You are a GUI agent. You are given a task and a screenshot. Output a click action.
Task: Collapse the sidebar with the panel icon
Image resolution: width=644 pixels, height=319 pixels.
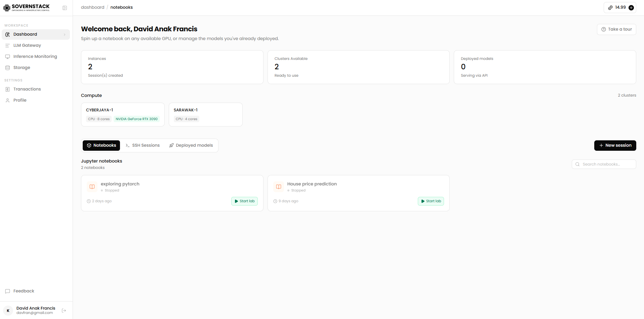[65, 8]
